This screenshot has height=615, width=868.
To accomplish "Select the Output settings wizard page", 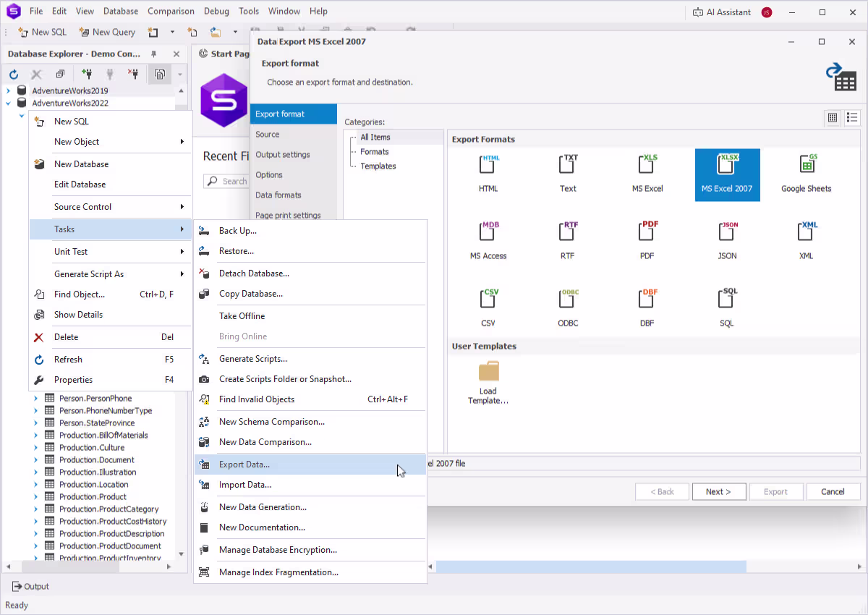I will click(x=294, y=155).
